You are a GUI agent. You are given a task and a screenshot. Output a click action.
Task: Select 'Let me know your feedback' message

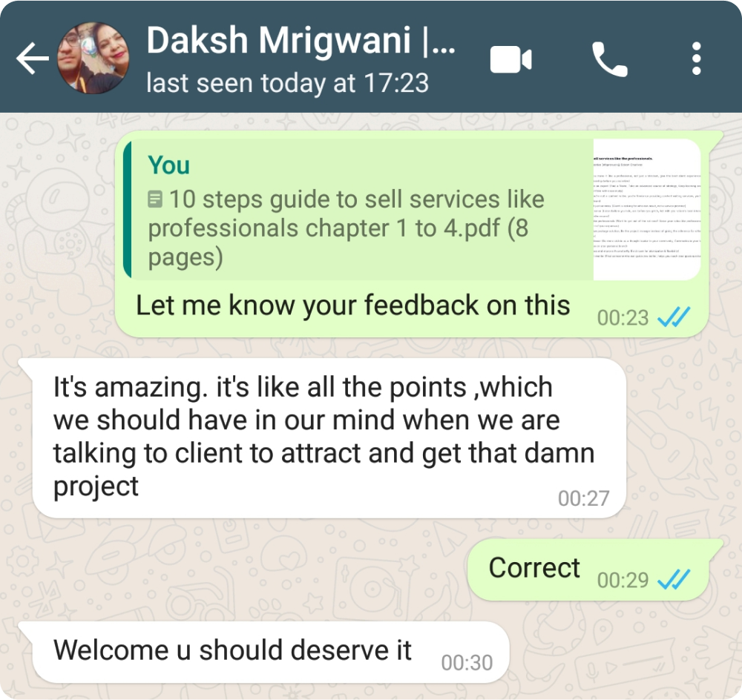353,305
